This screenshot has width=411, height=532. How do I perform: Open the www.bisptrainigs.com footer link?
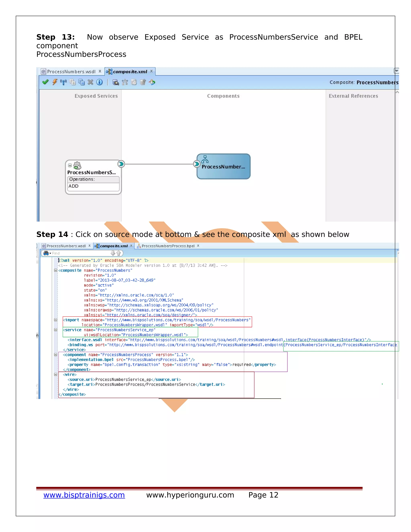click(84, 495)
